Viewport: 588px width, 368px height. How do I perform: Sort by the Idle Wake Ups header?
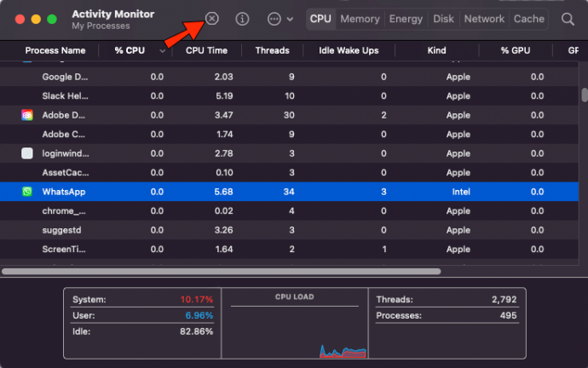point(349,50)
